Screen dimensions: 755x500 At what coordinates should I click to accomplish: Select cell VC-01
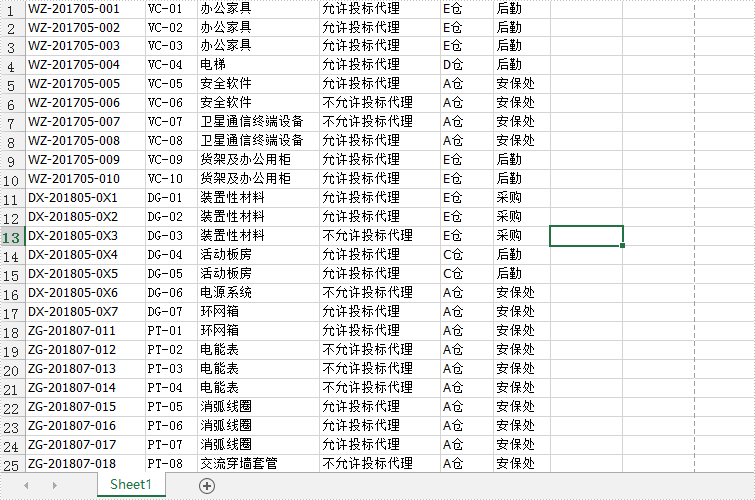click(171, 9)
